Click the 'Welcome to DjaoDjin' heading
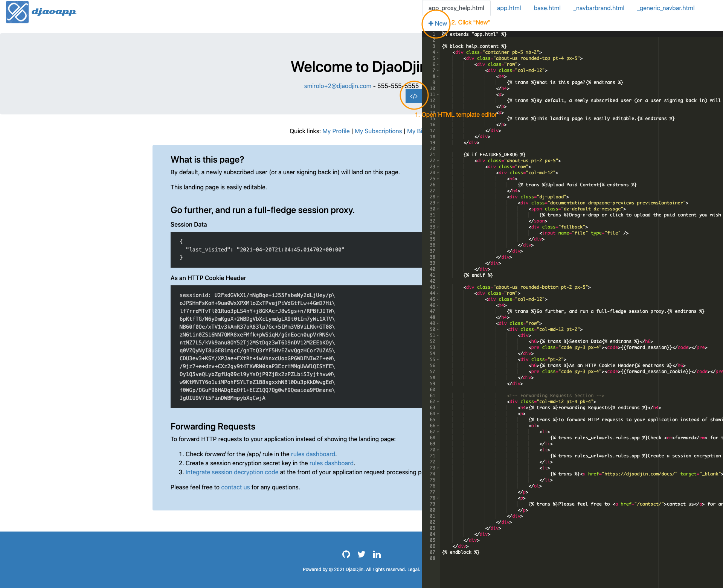This screenshot has width=723, height=588. [356, 67]
